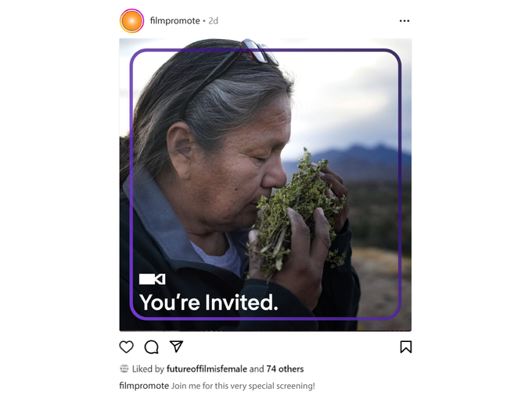Screen dimensions: 532x403
Task: Open comments via the speech bubble icon
Action: [151, 347]
